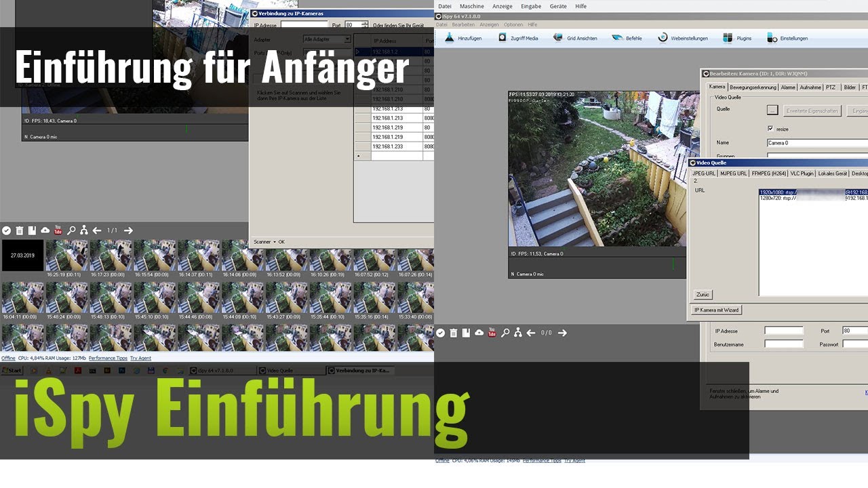Click YouTube icon in the 1/1 media bar
Viewport: 868px width, 488px height.
pyautogui.click(x=58, y=230)
